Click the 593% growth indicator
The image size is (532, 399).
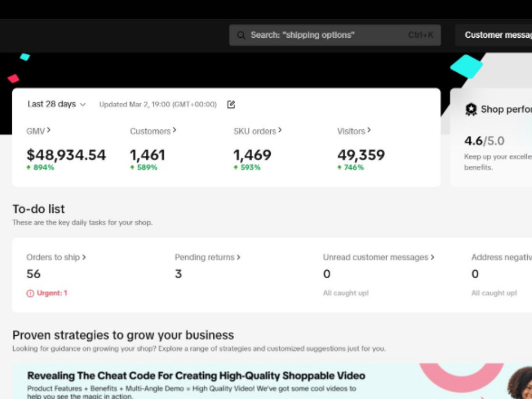[247, 167]
